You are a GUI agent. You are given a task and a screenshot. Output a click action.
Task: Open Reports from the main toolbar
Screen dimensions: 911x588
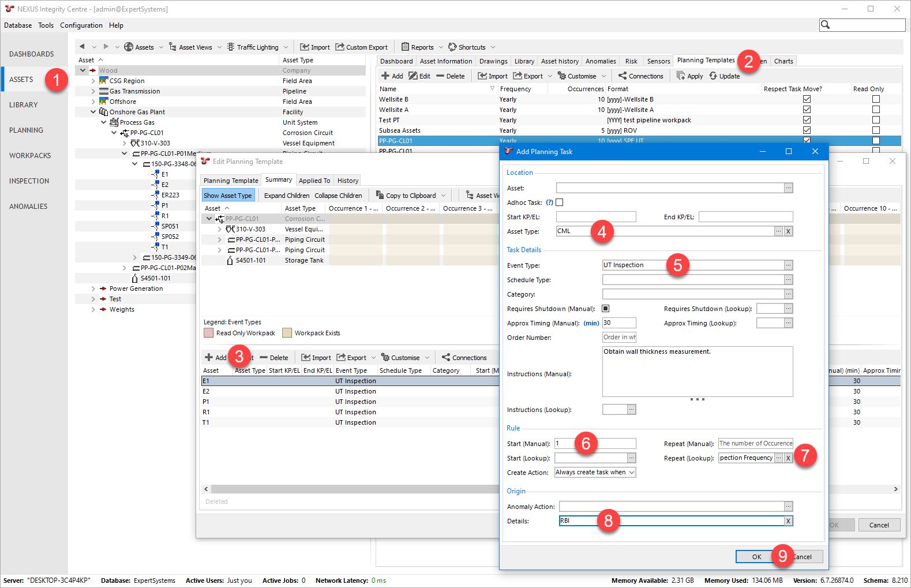[417, 47]
